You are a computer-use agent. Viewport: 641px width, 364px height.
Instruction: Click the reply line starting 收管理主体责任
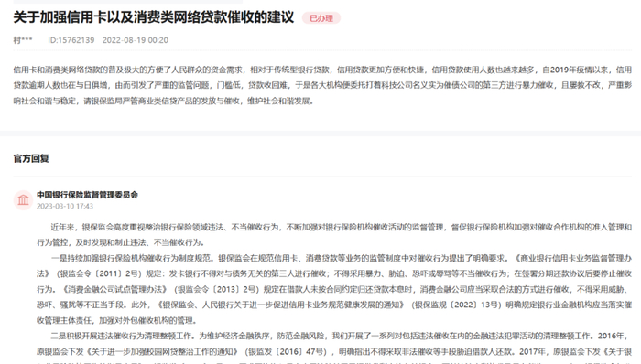tap(117, 320)
